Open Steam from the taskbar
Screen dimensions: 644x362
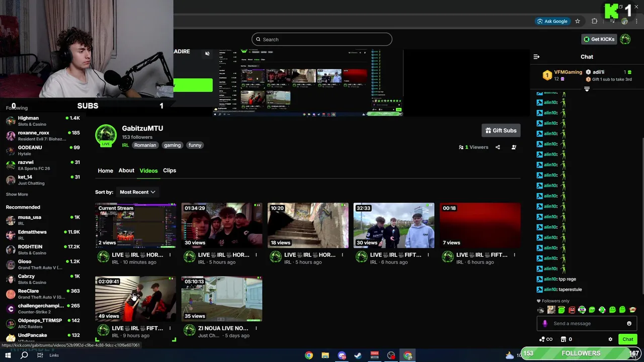[358, 355]
